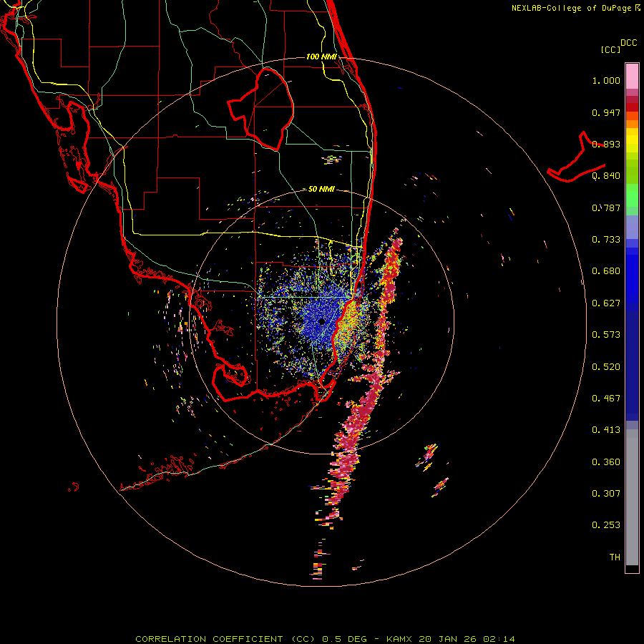The height and width of the screenshot is (644, 644).
Task: Click the 0.307 scale value
Action: click(606, 494)
